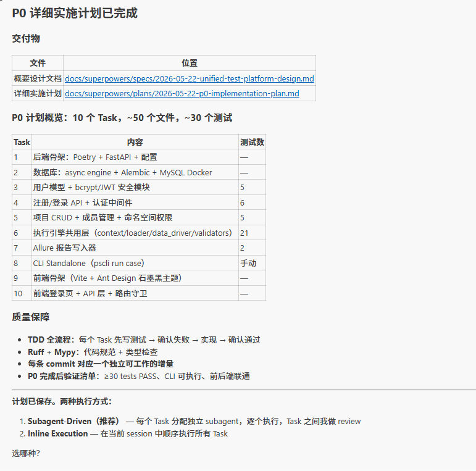This screenshot has height=471, width=476.
Task: Select the '注册/登录 API + 认证中间件' cell
Action: click(135, 202)
